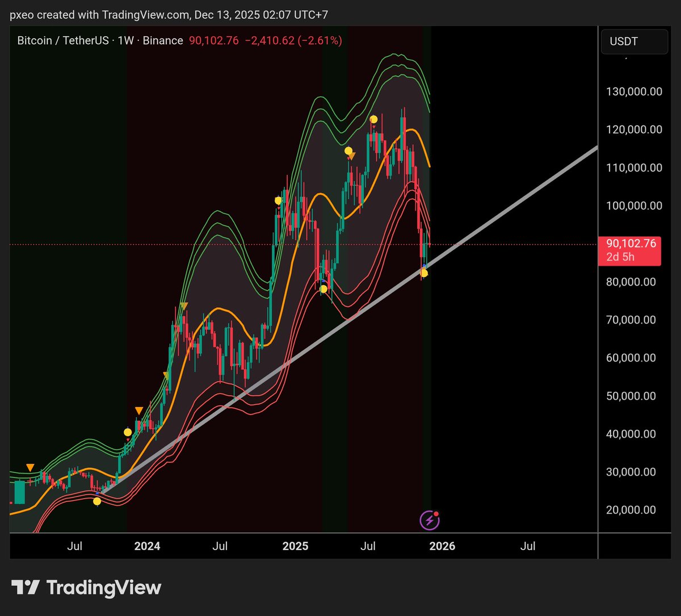This screenshot has height=616, width=681.
Task: Click the TradingView logo at the bottom
Action: click(86, 587)
